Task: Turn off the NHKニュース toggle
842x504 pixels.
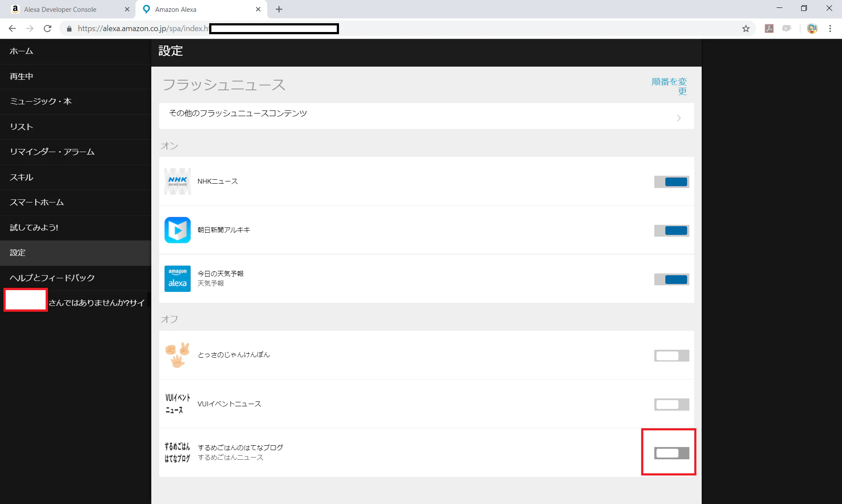Action: (x=671, y=182)
